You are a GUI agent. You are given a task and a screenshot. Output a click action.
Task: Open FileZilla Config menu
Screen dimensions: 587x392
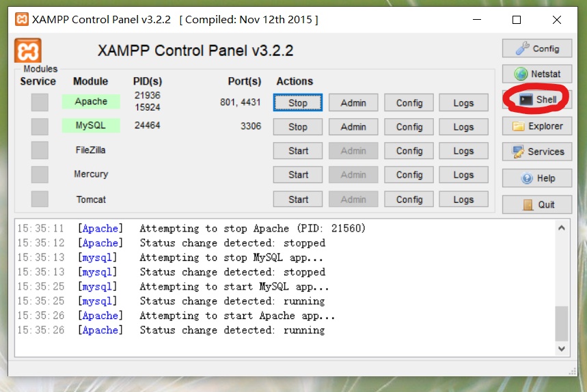(409, 151)
